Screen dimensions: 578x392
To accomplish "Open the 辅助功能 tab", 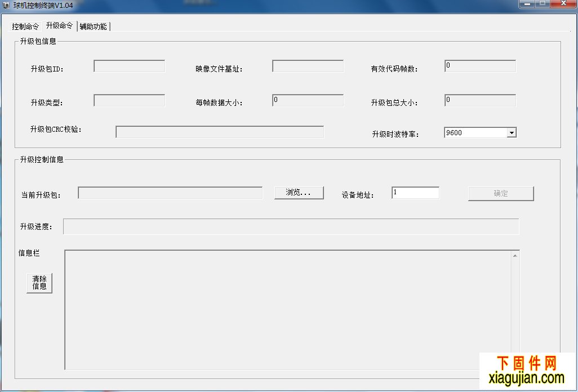I will pos(94,26).
